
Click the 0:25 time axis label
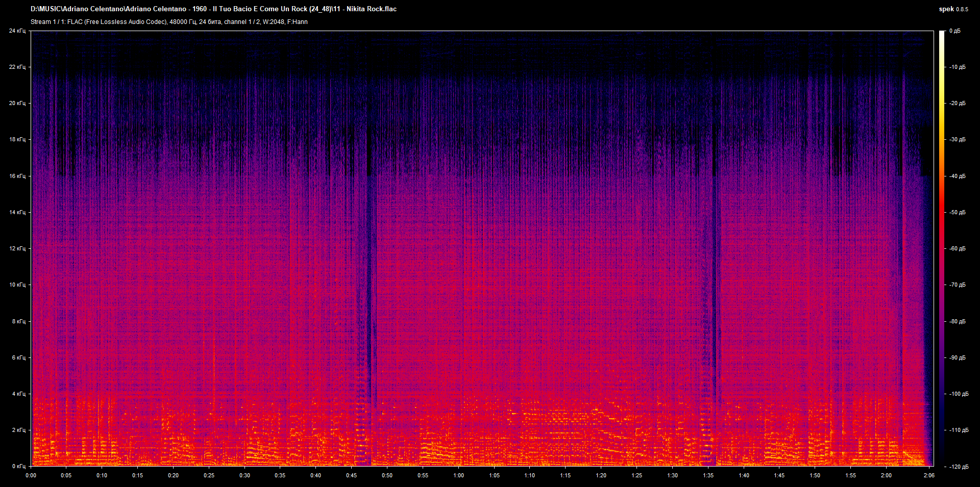(x=209, y=476)
